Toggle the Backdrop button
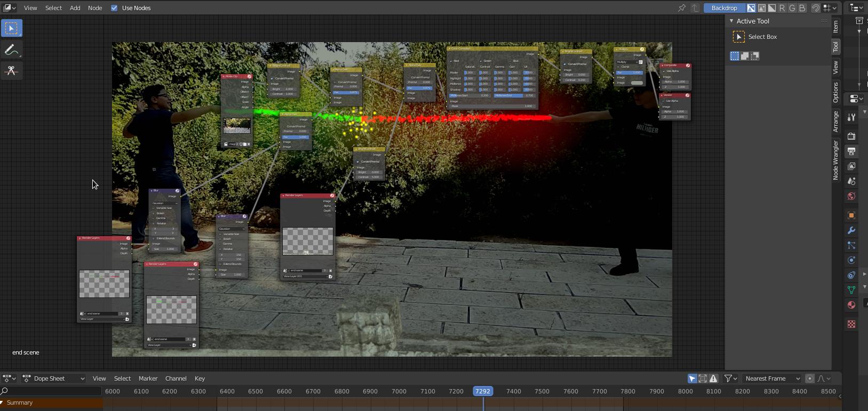868x411 pixels. tap(724, 8)
